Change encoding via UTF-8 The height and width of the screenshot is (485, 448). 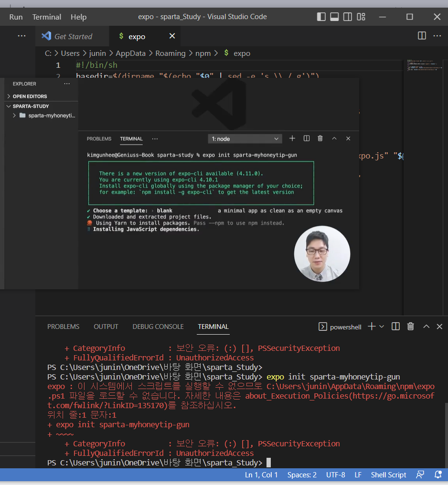[336, 475]
